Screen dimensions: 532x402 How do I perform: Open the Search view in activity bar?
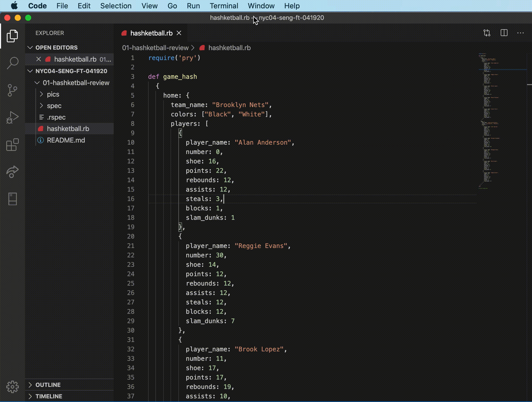click(x=12, y=63)
